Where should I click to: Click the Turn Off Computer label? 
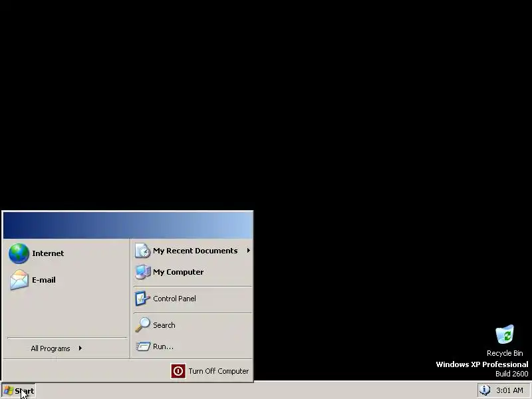219,371
